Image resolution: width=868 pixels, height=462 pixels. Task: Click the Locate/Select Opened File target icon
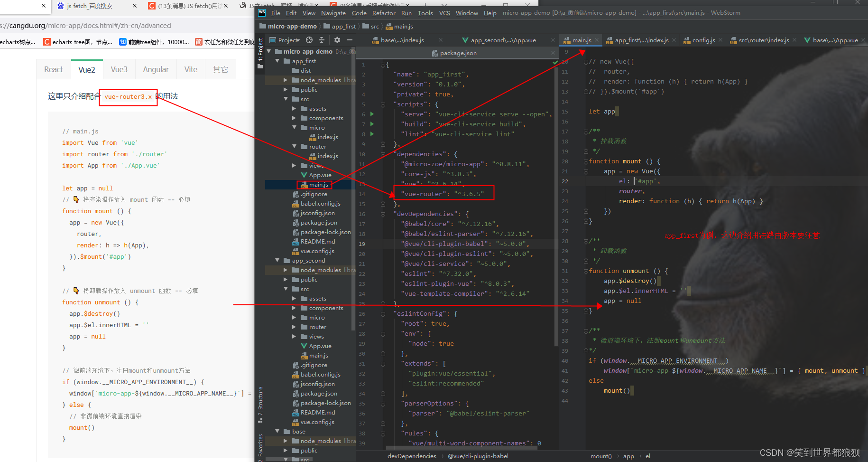tap(309, 40)
